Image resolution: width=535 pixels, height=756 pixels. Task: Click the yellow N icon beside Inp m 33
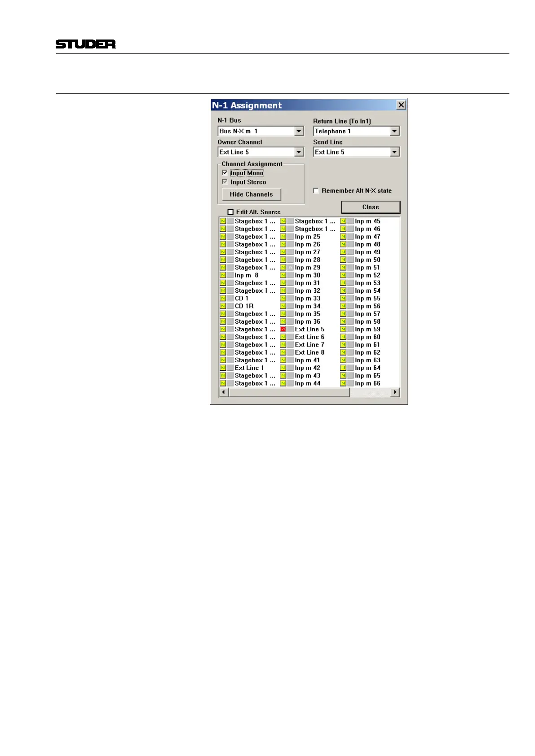click(x=283, y=299)
